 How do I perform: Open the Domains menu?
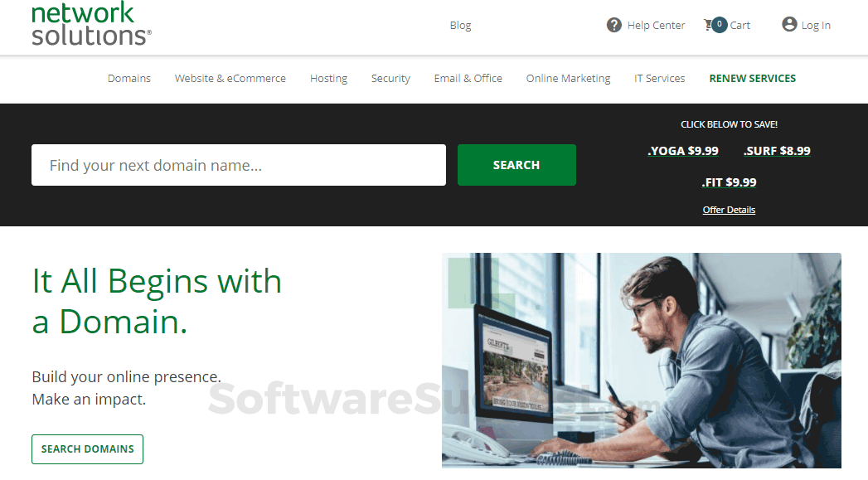129,78
